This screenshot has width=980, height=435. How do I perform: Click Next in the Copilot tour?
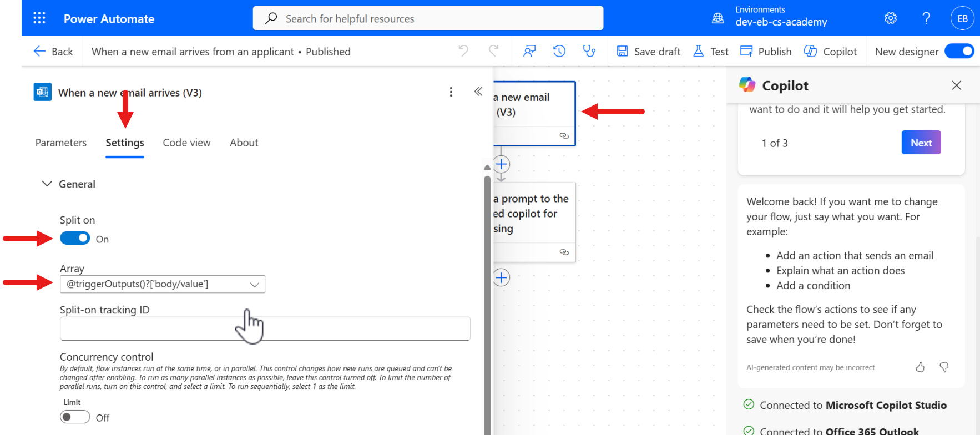[x=921, y=143]
